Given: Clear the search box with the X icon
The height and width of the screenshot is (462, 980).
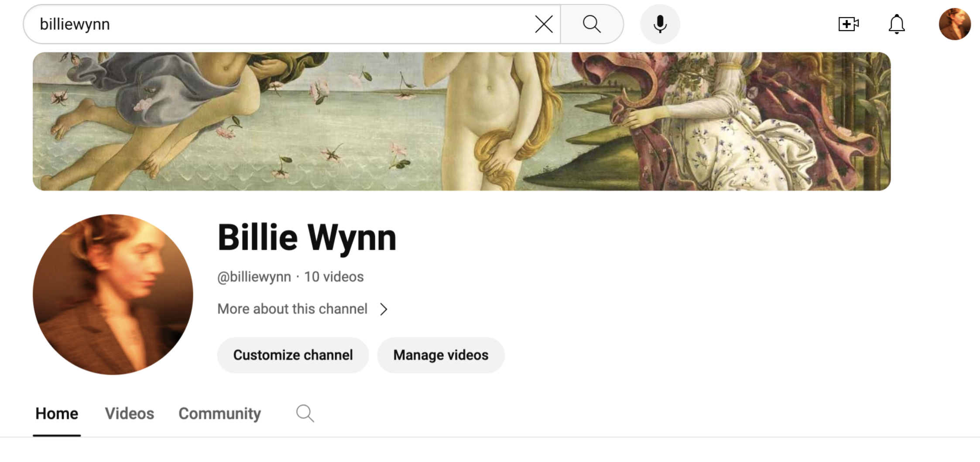Looking at the screenshot, I should [x=544, y=24].
